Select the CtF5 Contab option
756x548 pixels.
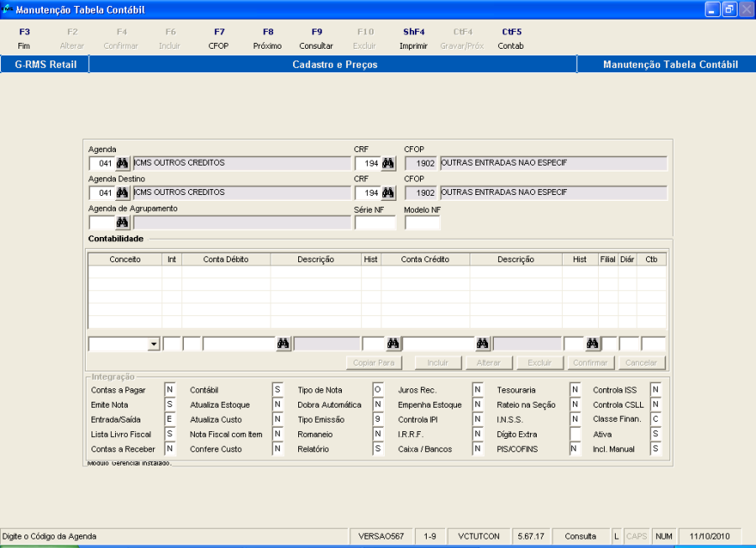coord(511,39)
